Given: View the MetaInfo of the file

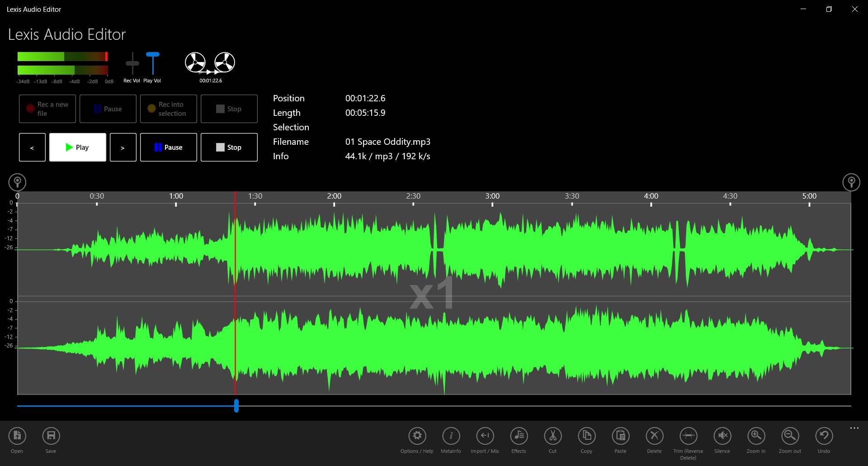Looking at the screenshot, I should click(451, 439).
